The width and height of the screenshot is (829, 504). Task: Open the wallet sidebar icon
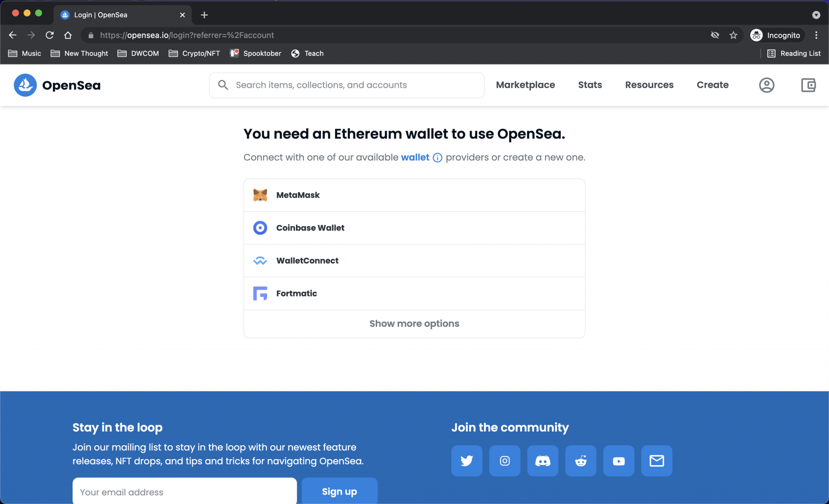808,85
